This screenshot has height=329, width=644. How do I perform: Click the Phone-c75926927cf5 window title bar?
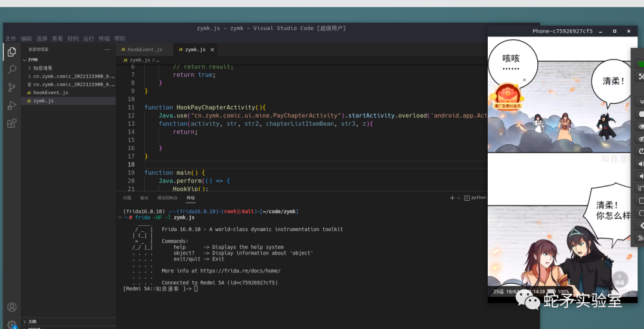coord(562,31)
